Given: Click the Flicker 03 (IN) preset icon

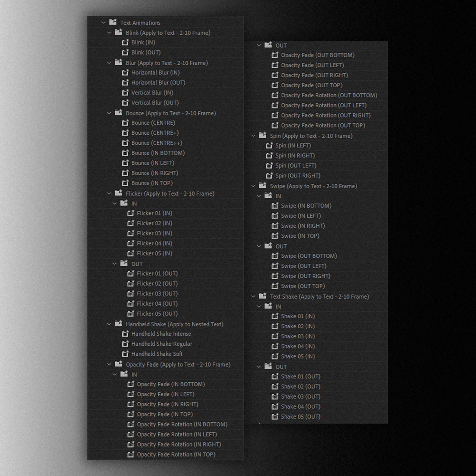Looking at the screenshot, I should click(x=130, y=234).
